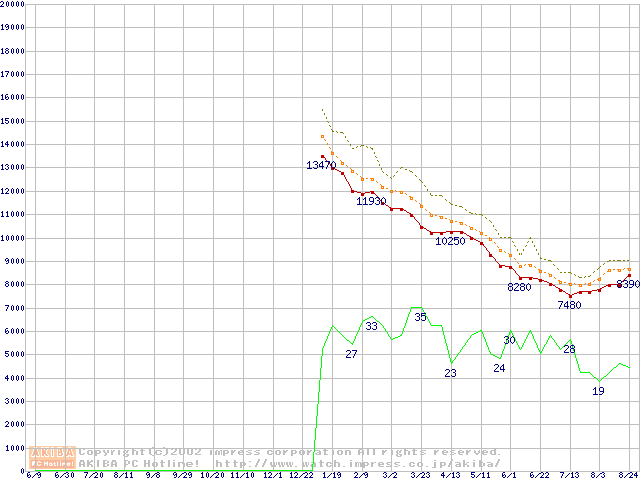Click the 11930 price data label
The width and height of the screenshot is (640, 480).
point(371,201)
